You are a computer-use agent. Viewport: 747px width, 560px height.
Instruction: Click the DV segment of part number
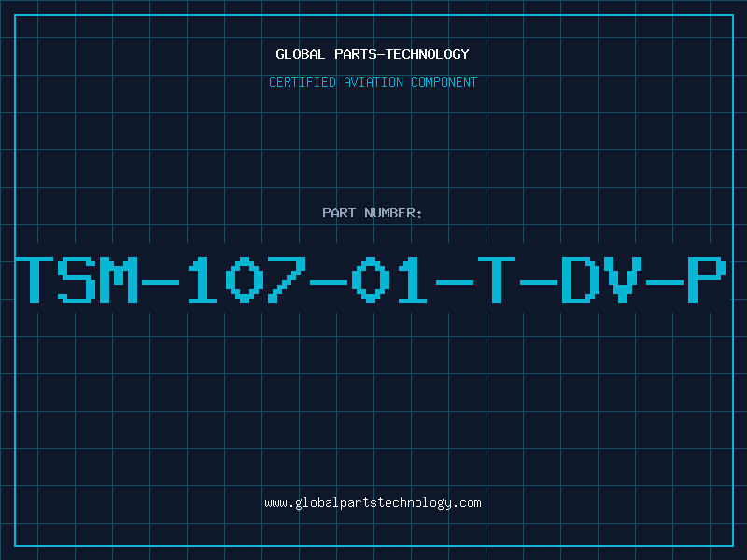click(602, 279)
